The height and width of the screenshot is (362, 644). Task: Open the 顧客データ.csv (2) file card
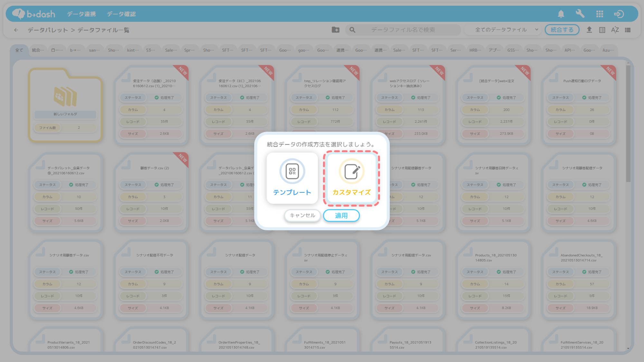pyautogui.click(x=151, y=192)
